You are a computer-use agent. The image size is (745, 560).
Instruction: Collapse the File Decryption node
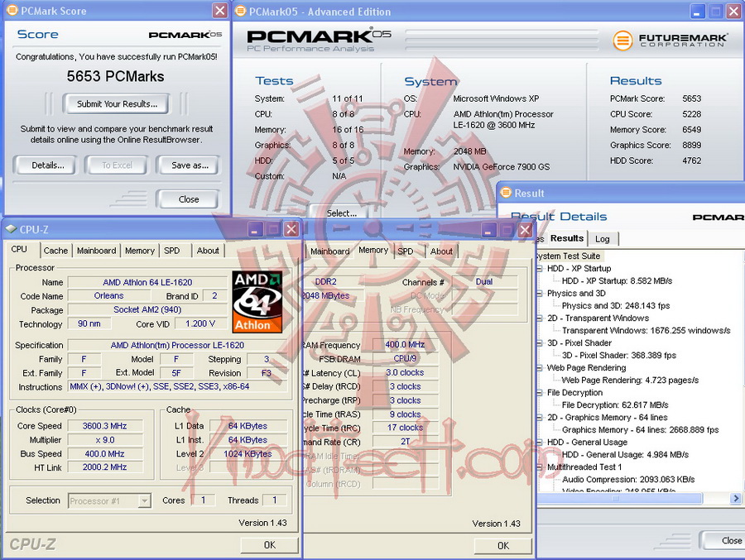pos(540,392)
